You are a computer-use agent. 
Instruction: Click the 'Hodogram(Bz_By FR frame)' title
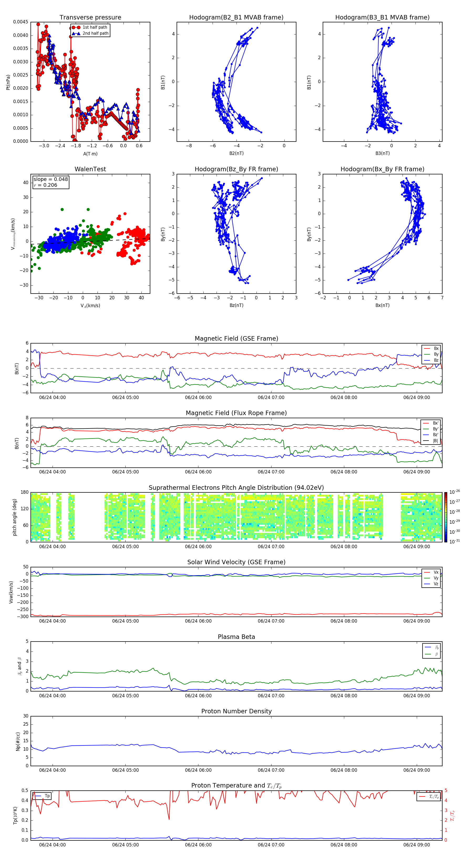[x=236, y=169]
